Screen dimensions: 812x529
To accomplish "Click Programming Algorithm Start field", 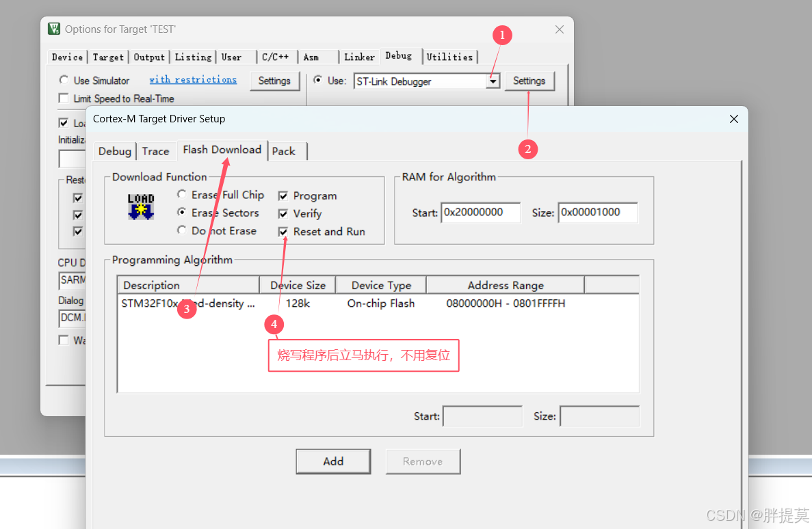I will click(x=483, y=416).
